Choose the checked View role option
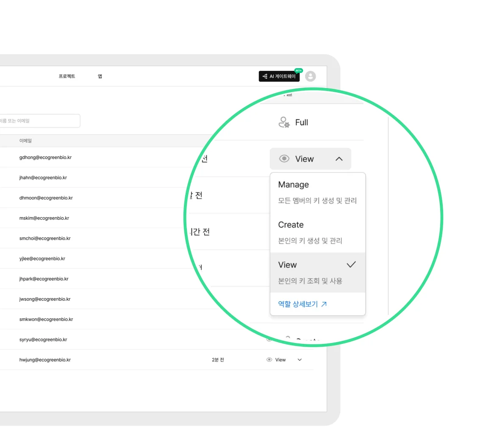 pyautogui.click(x=318, y=273)
